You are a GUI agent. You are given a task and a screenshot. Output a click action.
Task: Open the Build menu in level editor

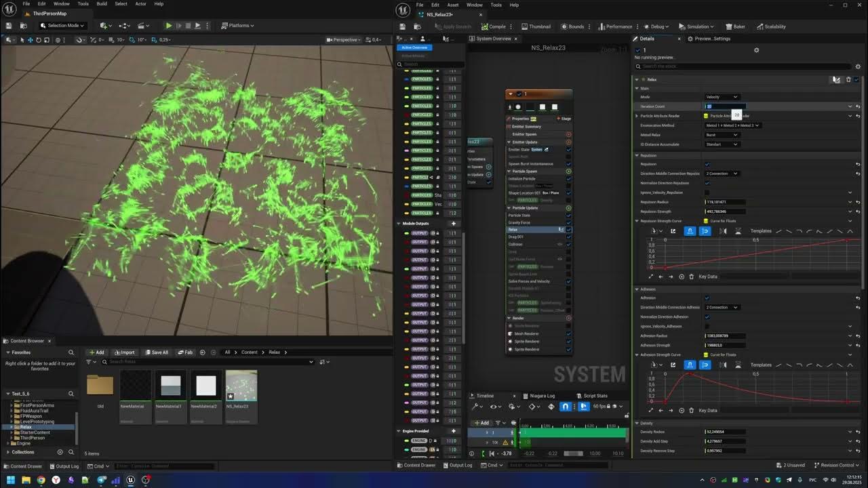(102, 4)
